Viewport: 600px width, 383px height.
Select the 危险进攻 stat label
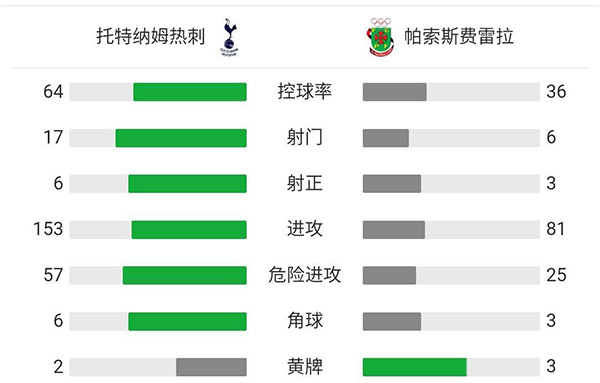pyautogui.click(x=305, y=275)
